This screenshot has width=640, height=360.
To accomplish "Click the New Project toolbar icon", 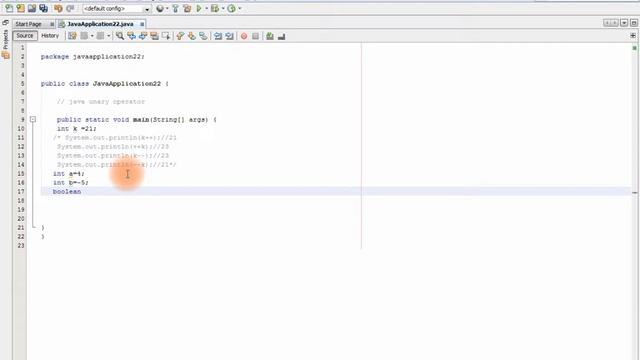I will 20,9.
